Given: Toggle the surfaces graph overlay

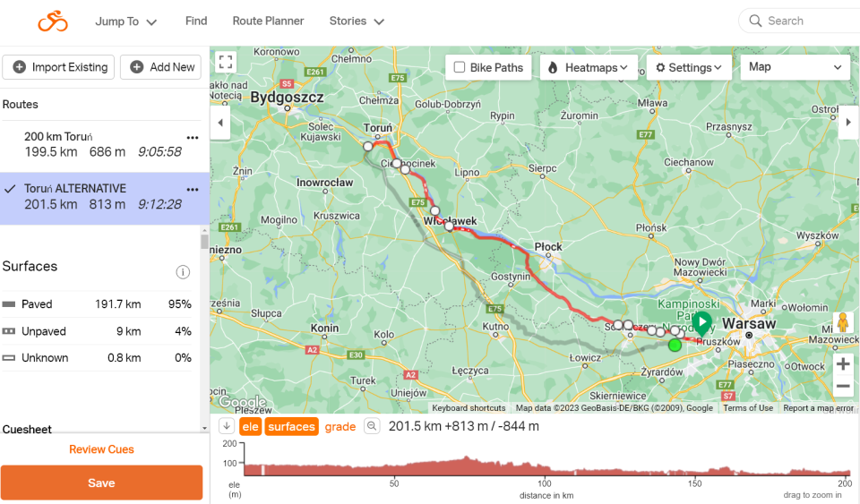Looking at the screenshot, I should [291, 427].
